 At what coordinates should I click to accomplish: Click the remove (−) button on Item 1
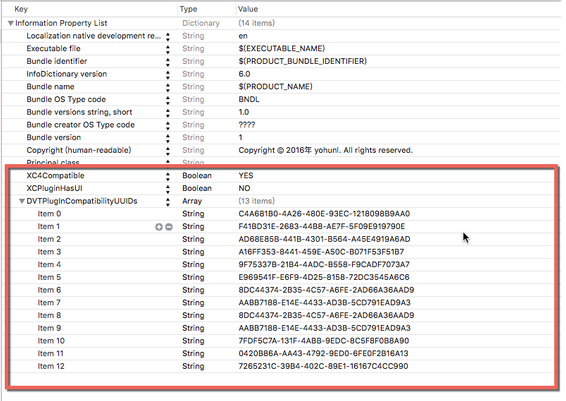169,227
